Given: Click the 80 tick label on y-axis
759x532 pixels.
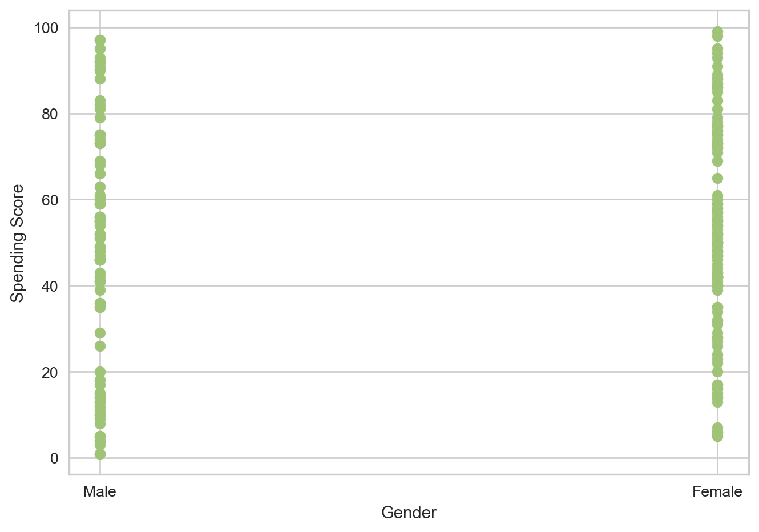Looking at the screenshot, I should [x=51, y=114].
